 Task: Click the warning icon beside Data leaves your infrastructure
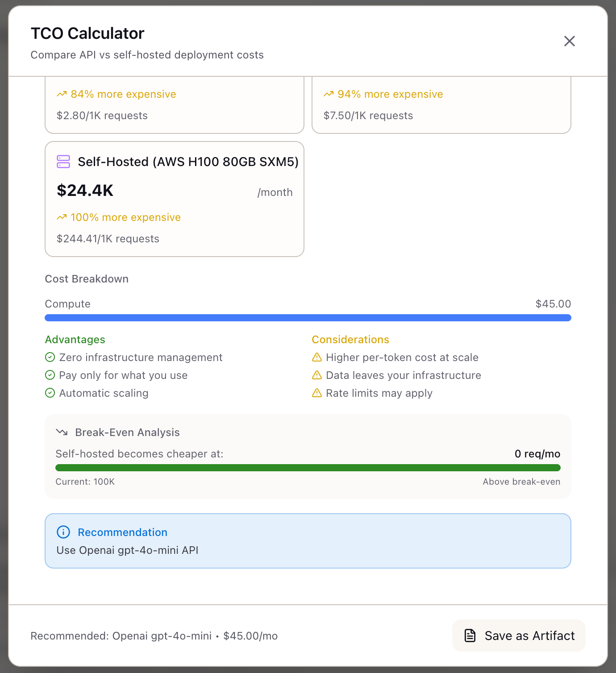click(317, 375)
